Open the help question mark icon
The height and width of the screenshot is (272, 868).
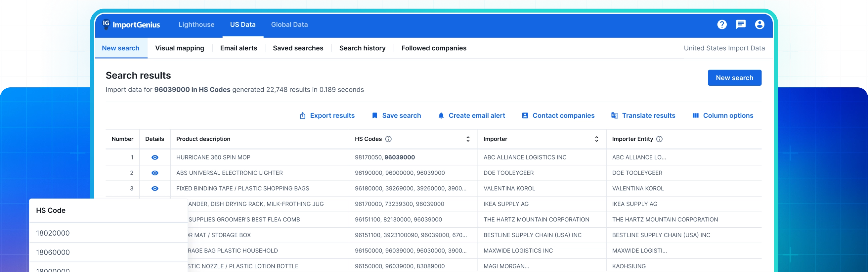coord(722,24)
